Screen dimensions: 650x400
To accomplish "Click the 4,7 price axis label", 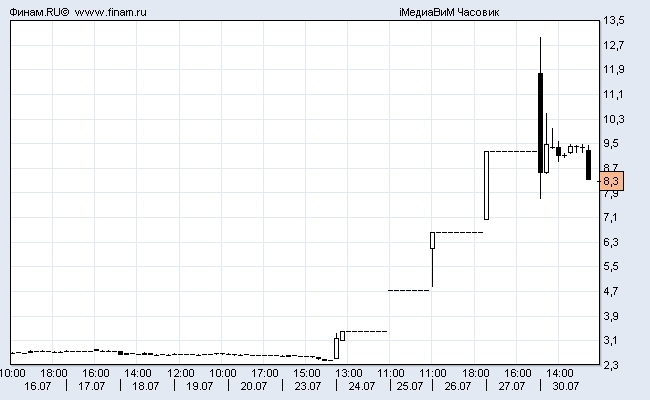I will click(x=611, y=291).
